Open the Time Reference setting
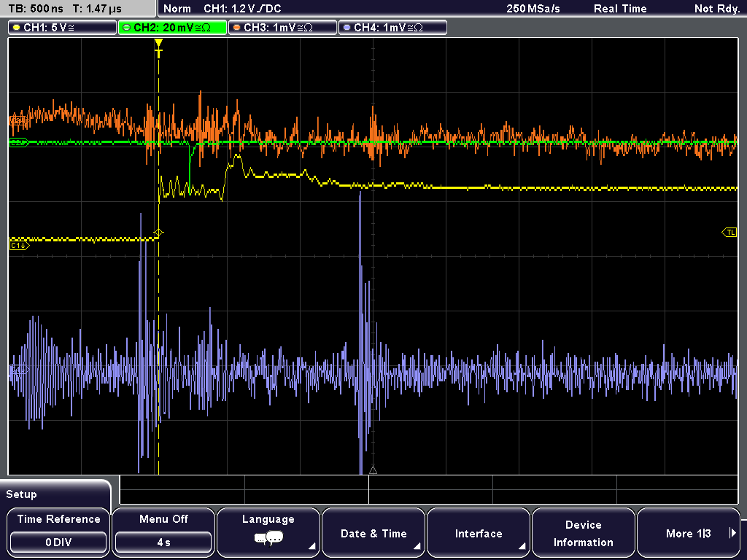This screenshot has width=747, height=560. tap(58, 532)
